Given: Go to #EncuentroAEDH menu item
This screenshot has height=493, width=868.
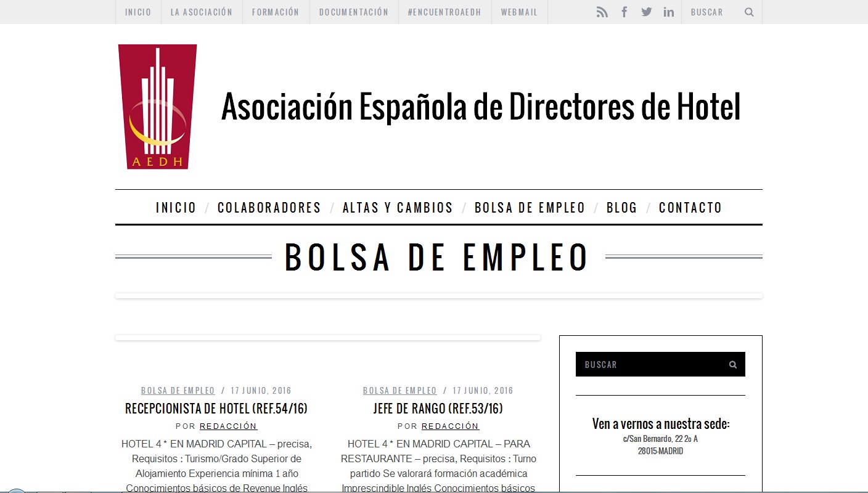Looking at the screenshot, I should click(x=444, y=12).
